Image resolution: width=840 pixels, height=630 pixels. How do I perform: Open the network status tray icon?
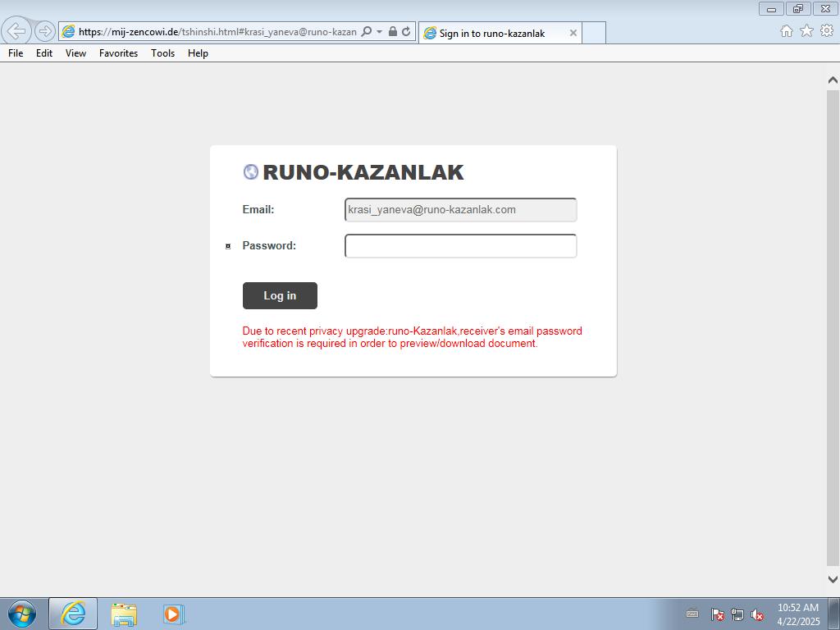pos(737,614)
